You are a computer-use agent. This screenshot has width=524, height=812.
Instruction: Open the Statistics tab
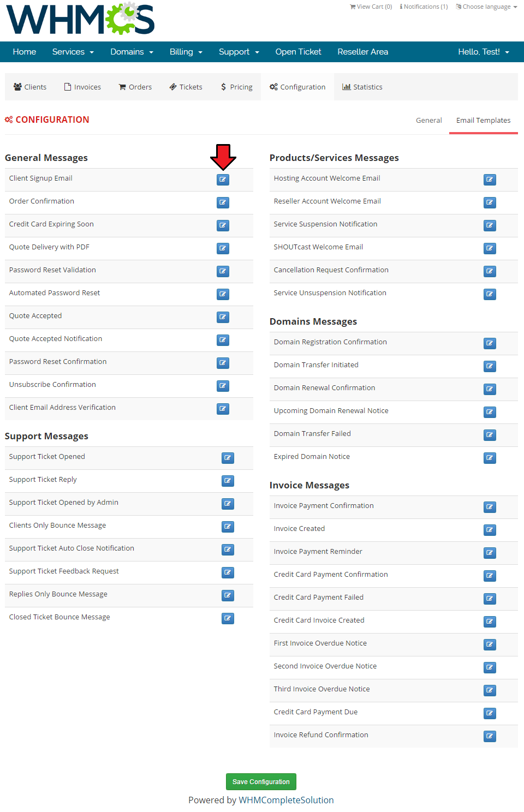pyautogui.click(x=362, y=87)
